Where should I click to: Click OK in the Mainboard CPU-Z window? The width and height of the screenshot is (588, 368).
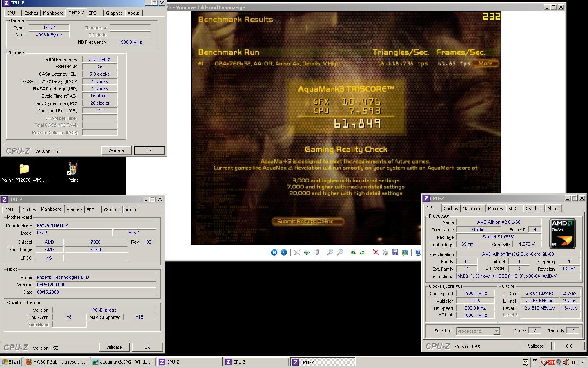point(147,347)
